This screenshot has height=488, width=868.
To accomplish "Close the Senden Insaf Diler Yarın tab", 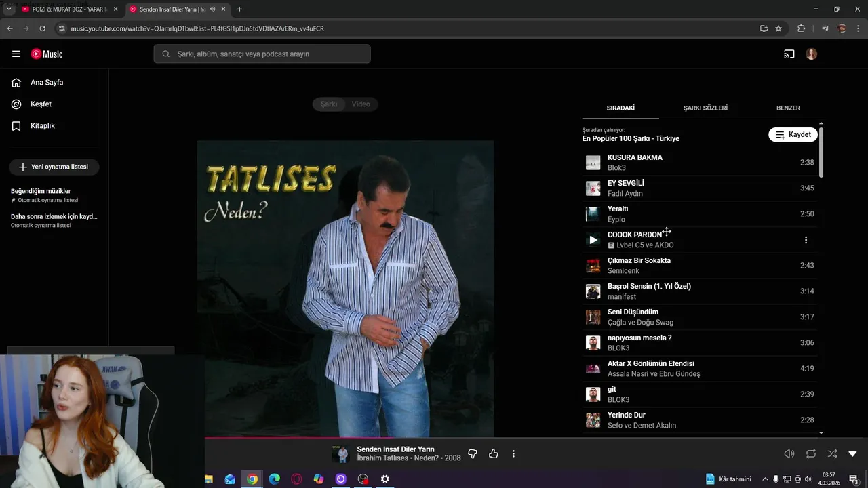I will 223,9.
